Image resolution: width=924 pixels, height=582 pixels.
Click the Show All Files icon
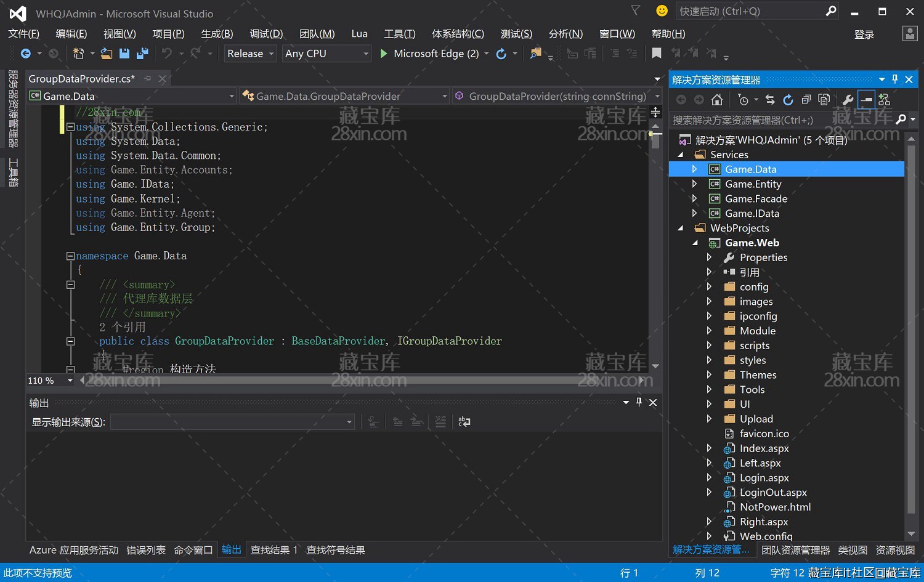pyautogui.click(x=824, y=100)
